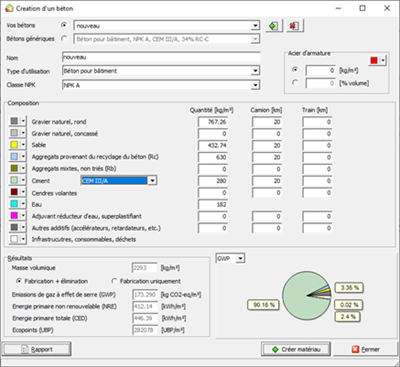400x367 pixels.
Task: Click quantity field 182 for Eau
Action: [213, 205]
